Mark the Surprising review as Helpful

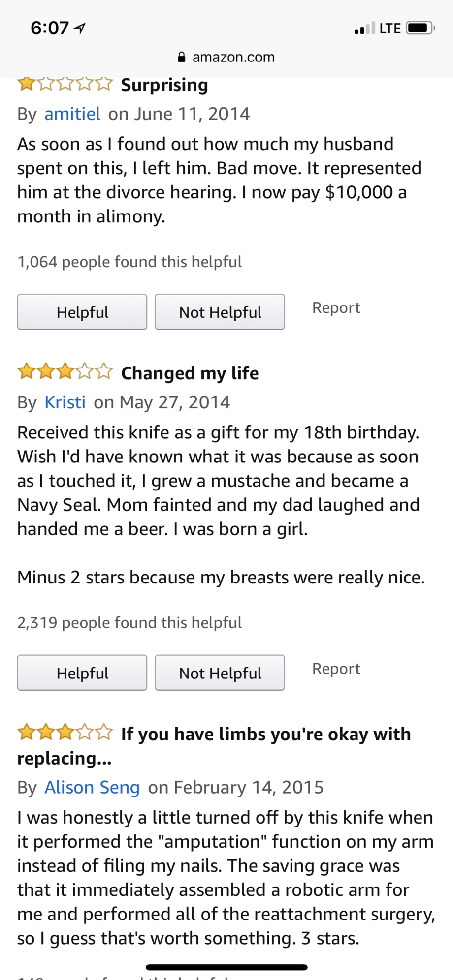82,312
